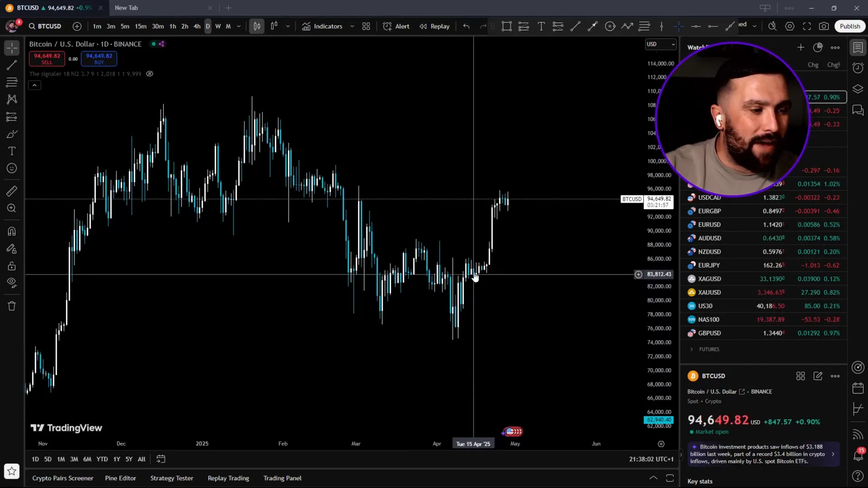Expand the layout name dropdown arrow
The image size is (868, 488).
coord(755,26)
